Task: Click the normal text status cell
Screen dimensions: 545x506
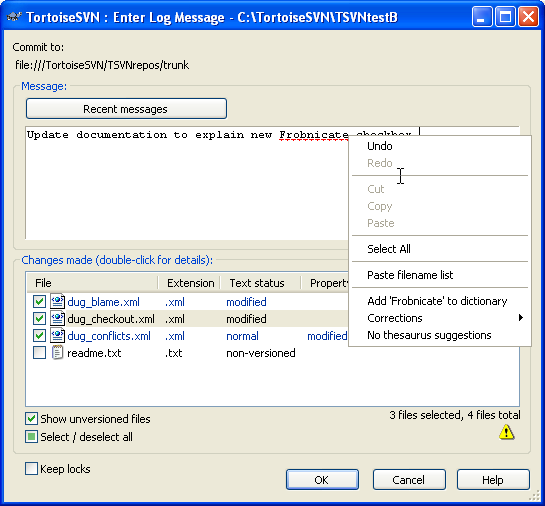Action: (242, 336)
